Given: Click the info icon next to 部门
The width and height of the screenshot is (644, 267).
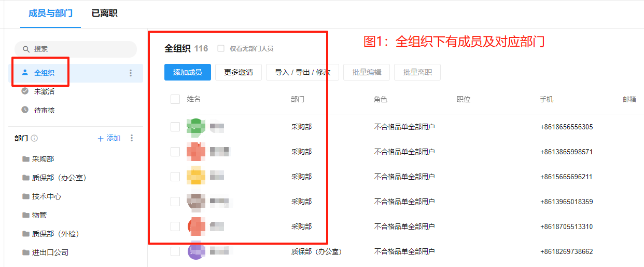Looking at the screenshot, I should tap(34, 138).
